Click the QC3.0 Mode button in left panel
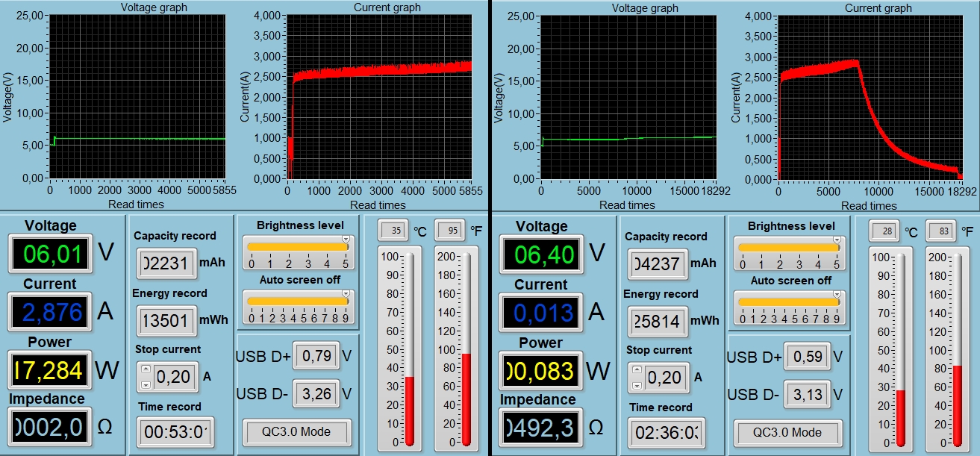The width and height of the screenshot is (980, 456). pyautogui.click(x=296, y=432)
